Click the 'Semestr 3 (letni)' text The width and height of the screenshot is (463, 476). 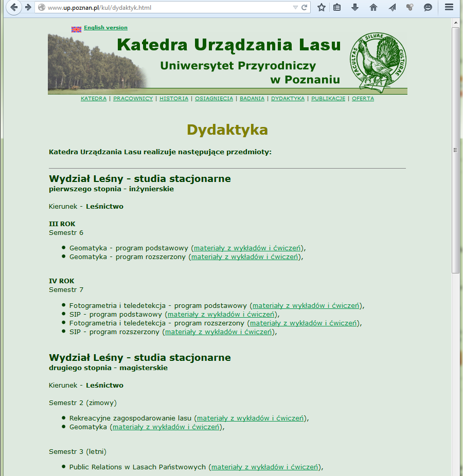click(x=78, y=452)
